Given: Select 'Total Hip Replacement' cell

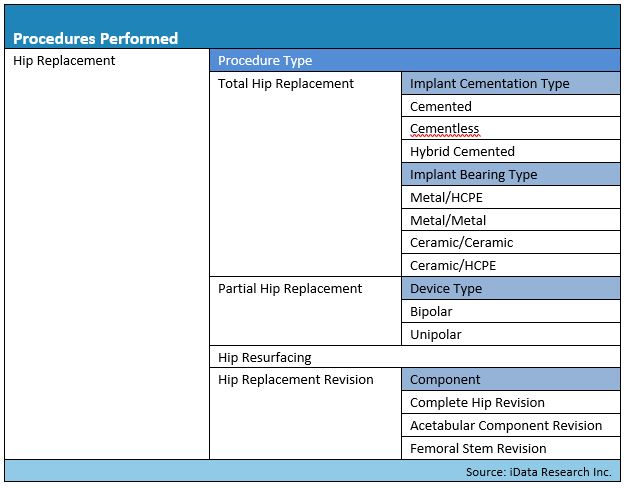Looking at the screenshot, I should (305, 174).
